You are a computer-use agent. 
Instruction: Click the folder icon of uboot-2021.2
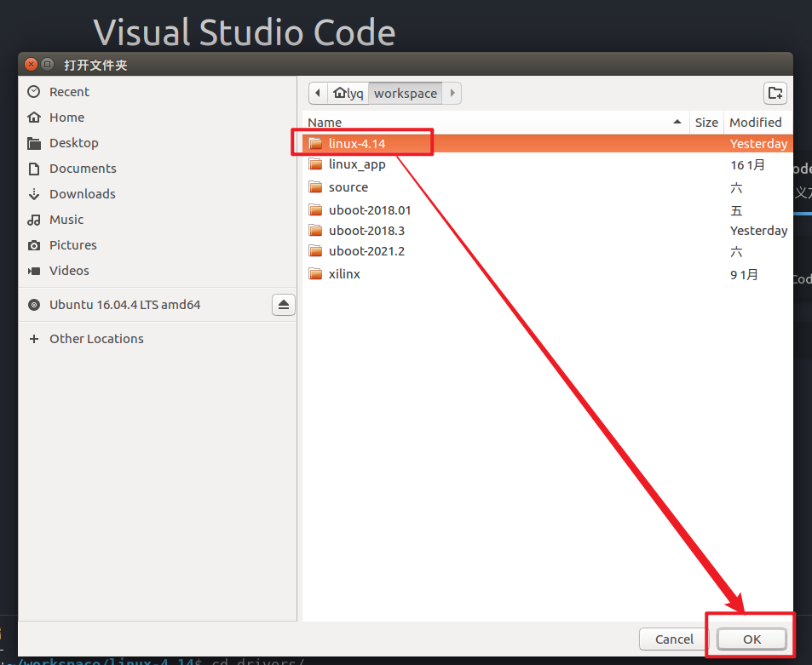[315, 251]
